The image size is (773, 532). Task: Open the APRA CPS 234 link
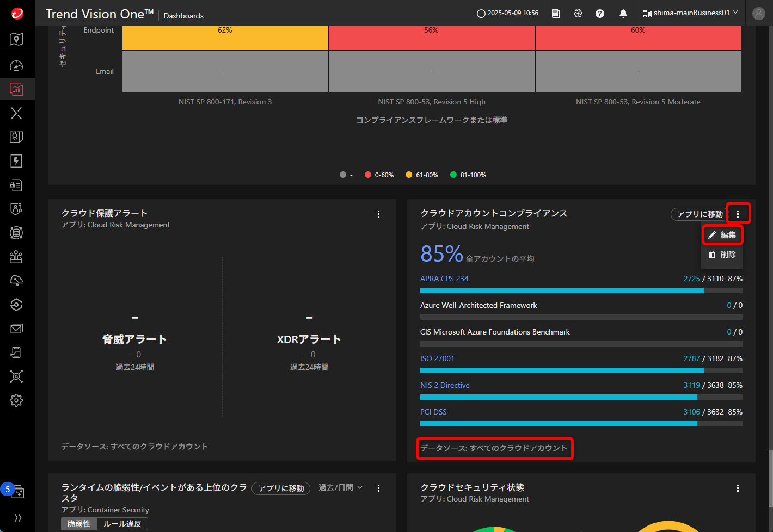(x=444, y=279)
